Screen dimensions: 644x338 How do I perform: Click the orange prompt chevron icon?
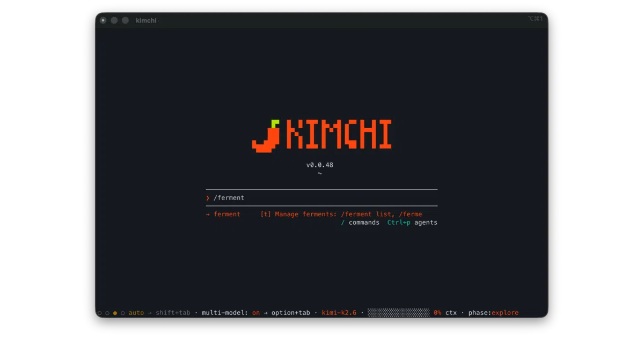point(208,198)
